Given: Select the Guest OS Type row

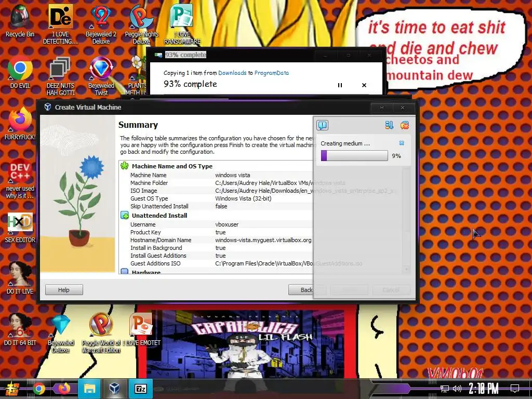Looking at the screenshot, I should pos(217,198).
